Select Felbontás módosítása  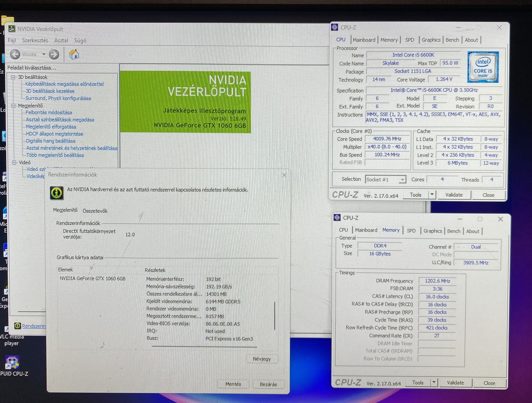point(49,113)
